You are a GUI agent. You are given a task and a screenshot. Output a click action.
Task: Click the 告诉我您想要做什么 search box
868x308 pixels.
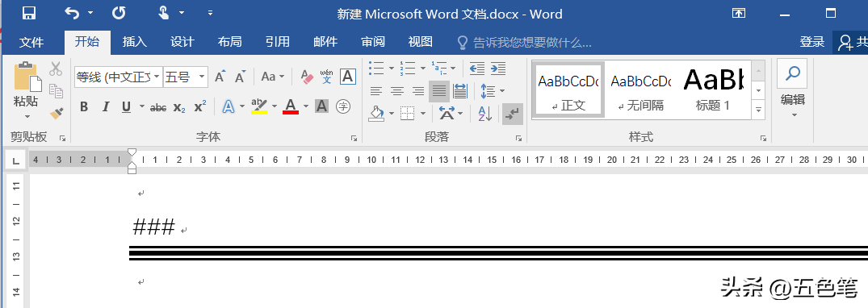[x=524, y=43]
